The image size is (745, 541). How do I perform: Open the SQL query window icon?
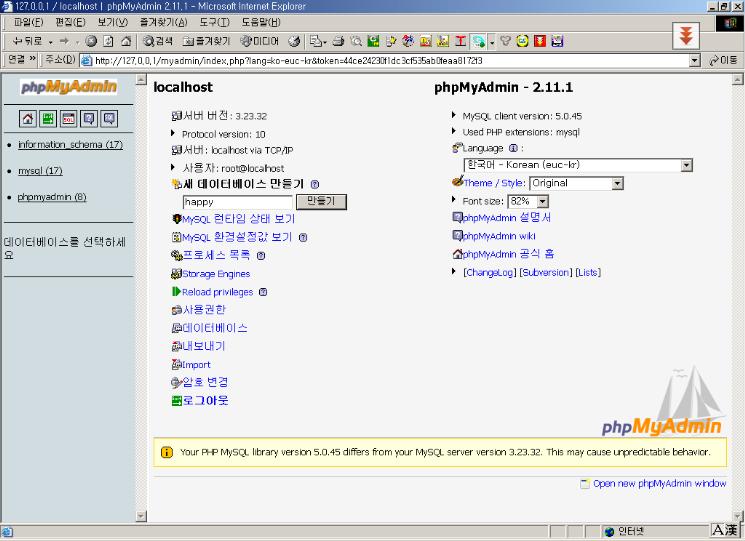tap(68, 119)
